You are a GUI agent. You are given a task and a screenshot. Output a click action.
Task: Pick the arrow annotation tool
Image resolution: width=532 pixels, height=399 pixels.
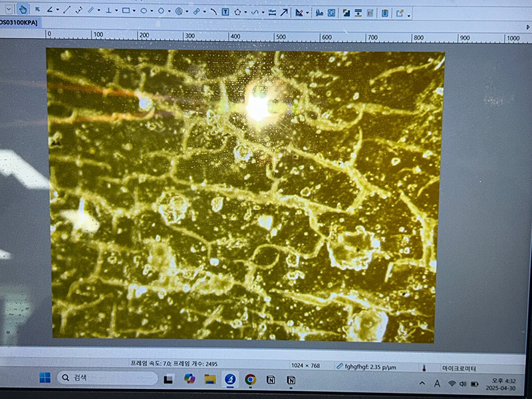[284, 11]
